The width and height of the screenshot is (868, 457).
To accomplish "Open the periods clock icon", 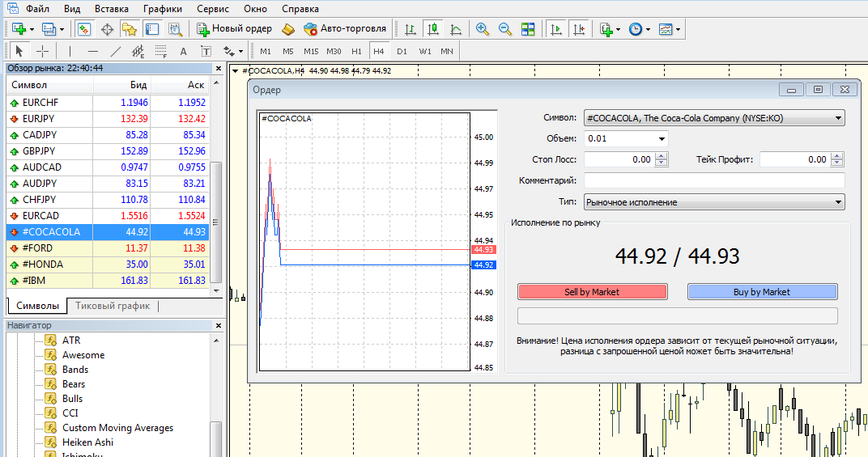I will 636,29.
